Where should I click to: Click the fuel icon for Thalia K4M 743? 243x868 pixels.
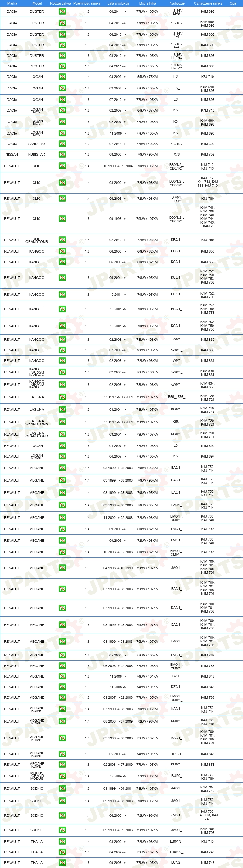[x=62, y=863]
